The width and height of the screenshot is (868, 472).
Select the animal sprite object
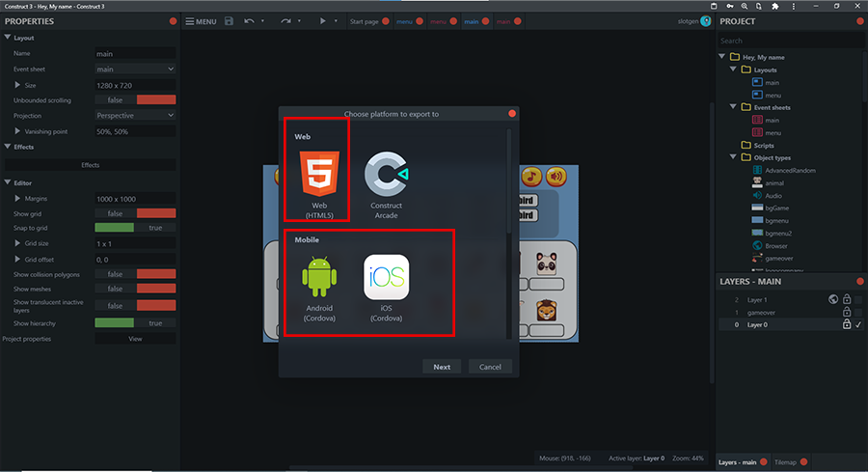[773, 183]
